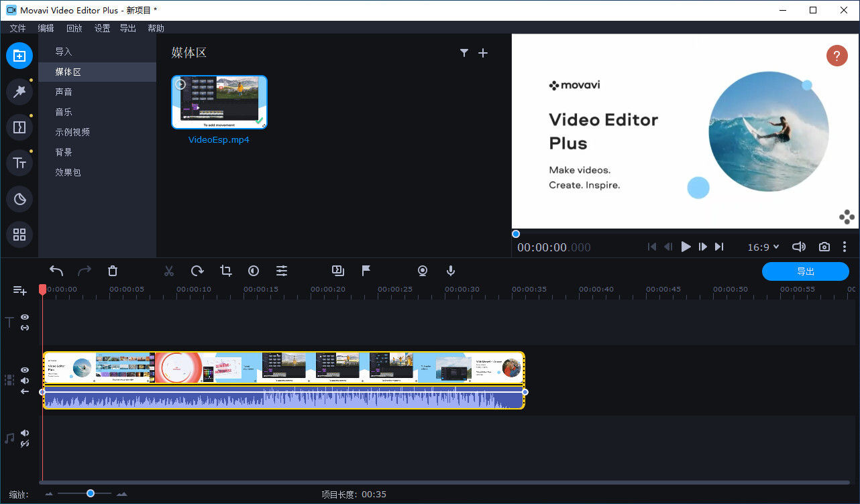Delete selected clip with trash icon
This screenshot has height=504, width=860.
click(x=113, y=271)
